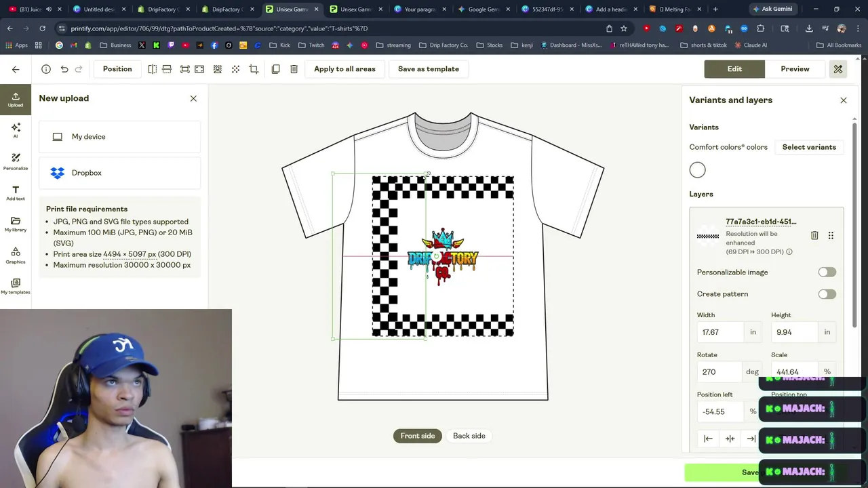Open a new browser tab

click(715, 9)
